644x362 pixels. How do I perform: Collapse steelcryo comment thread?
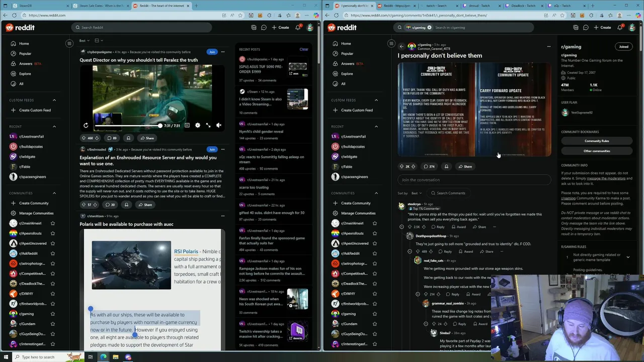[x=401, y=227]
